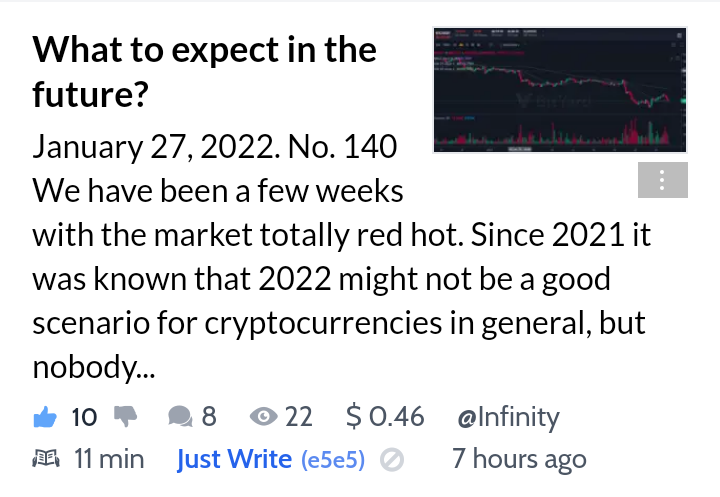Click the 8 comments count
The width and height of the screenshot is (720, 497).
[x=209, y=417]
